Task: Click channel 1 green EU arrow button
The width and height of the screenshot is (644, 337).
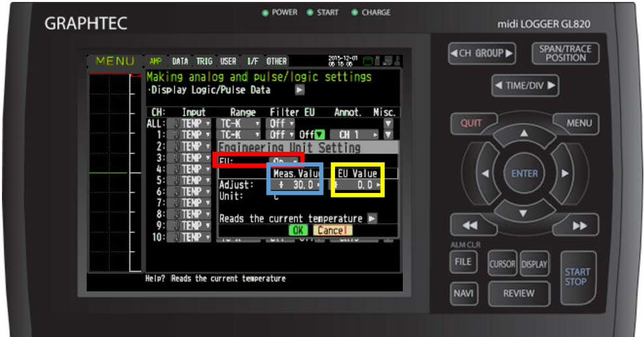Action: pos(320,135)
